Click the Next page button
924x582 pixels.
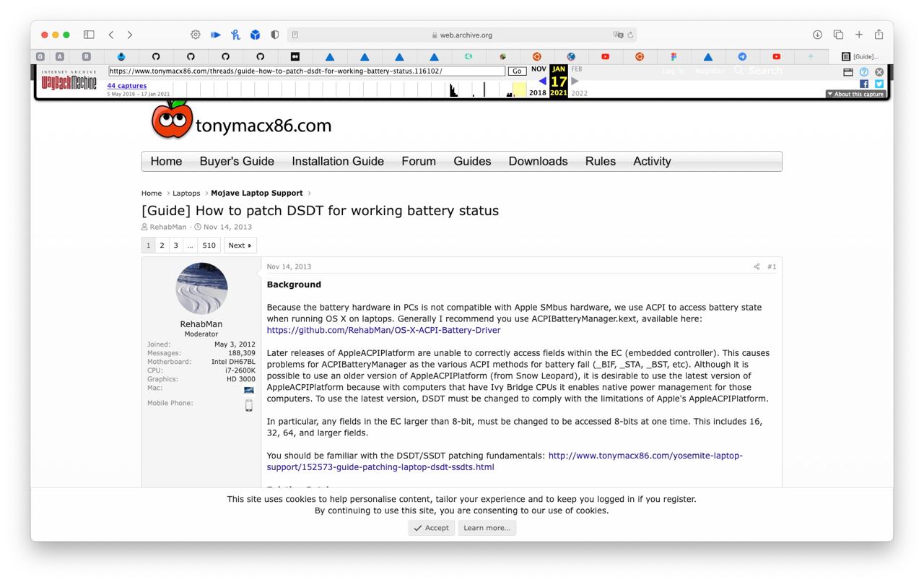[x=240, y=246]
